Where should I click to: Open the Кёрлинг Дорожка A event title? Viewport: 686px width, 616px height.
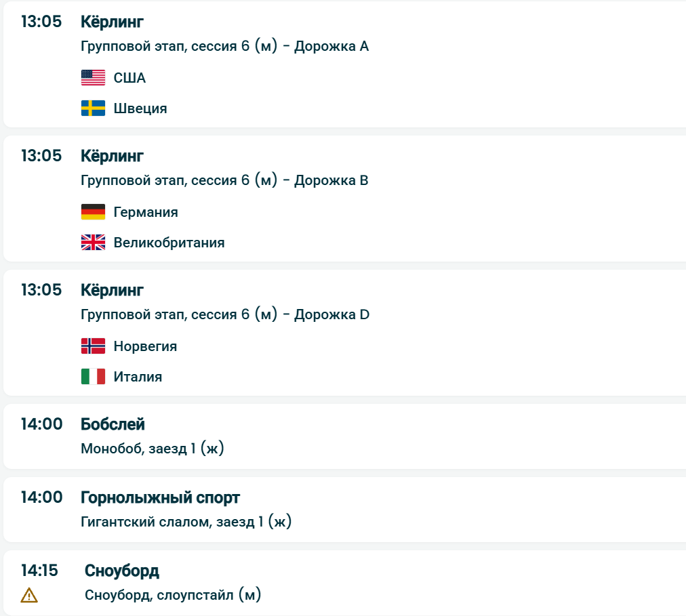112,22
